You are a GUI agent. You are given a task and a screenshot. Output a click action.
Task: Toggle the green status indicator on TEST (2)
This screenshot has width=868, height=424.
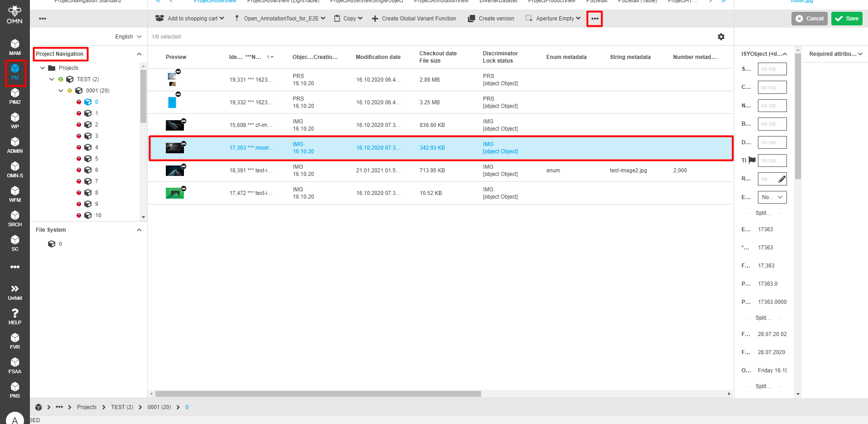click(61, 79)
